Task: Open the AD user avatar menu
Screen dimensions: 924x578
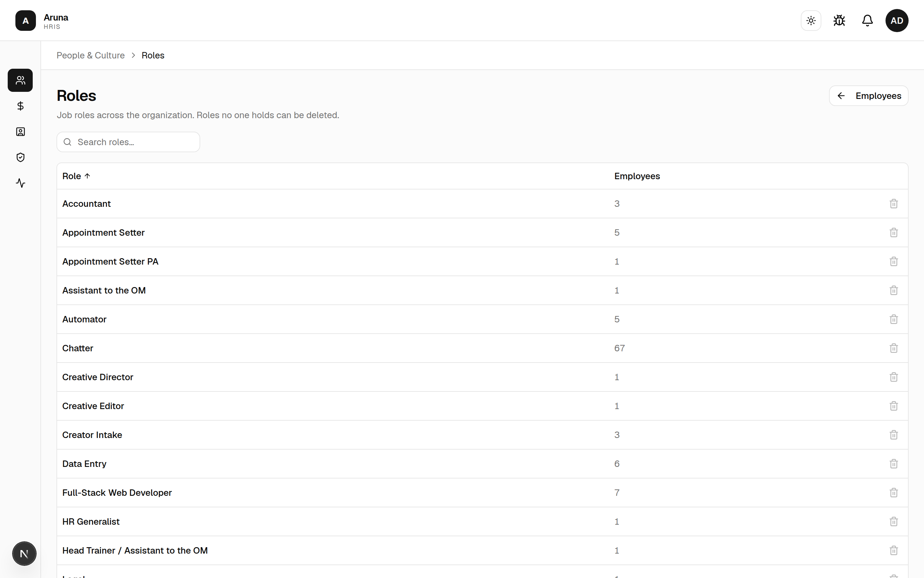Action: click(897, 21)
